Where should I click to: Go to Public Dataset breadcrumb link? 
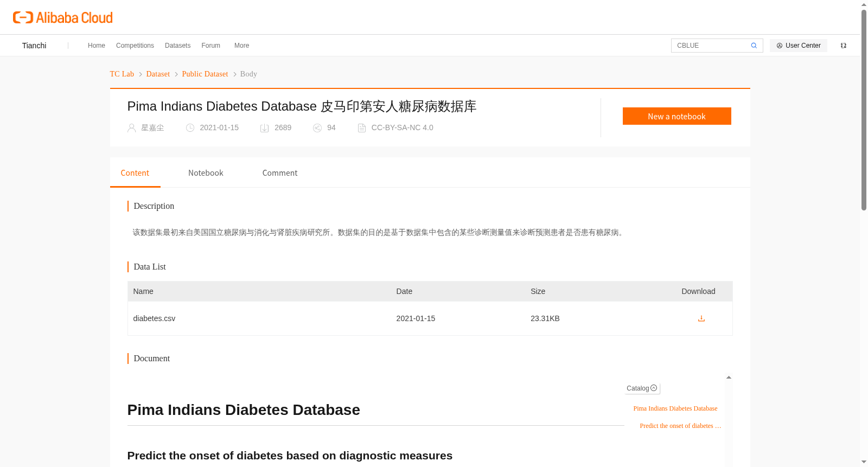(205, 74)
